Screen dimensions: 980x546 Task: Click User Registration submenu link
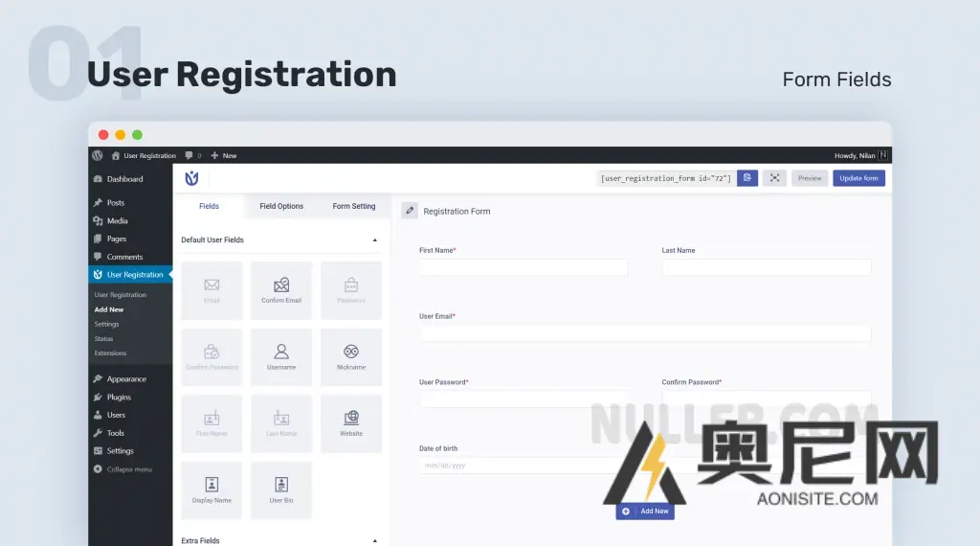[x=120, y=295]
